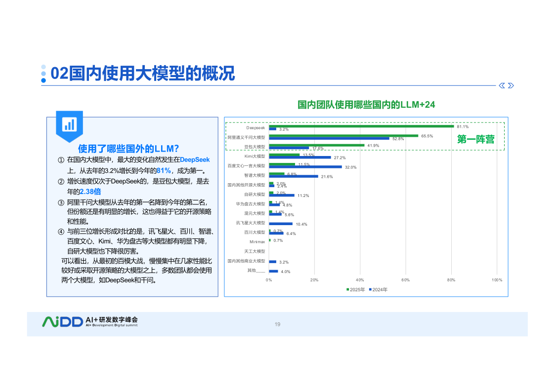The height and width of the screenshot is (392, 555).
Task: Click the 80% x-axis tick label
Action: pyautogui.click(x=451, y=280)
